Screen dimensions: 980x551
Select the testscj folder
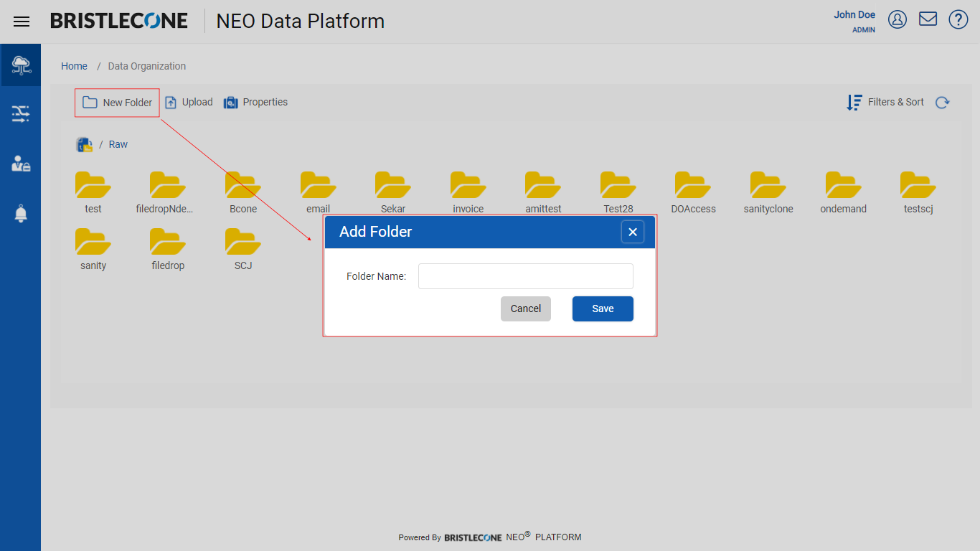pos(918,193)
